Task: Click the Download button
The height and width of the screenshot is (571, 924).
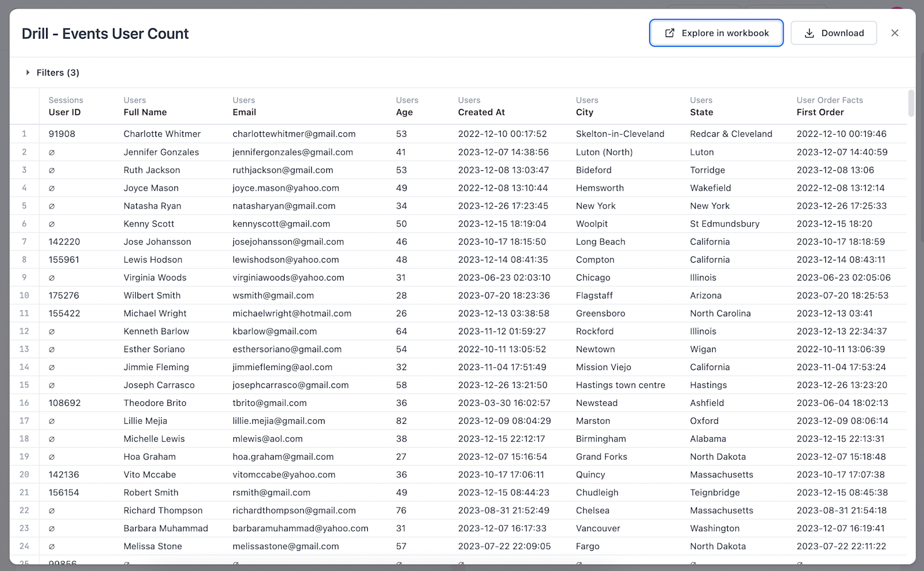Action: pyautogui.click(x=833, y=33)
